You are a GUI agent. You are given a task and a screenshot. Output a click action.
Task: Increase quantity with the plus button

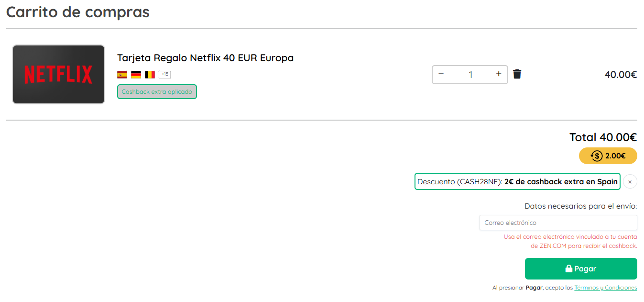pos(498,74)
